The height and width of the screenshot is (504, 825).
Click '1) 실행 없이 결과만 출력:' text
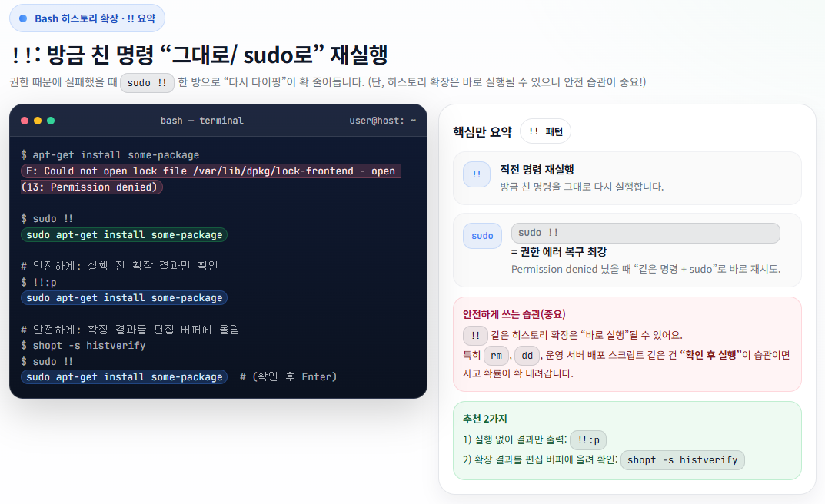point(514,440)
